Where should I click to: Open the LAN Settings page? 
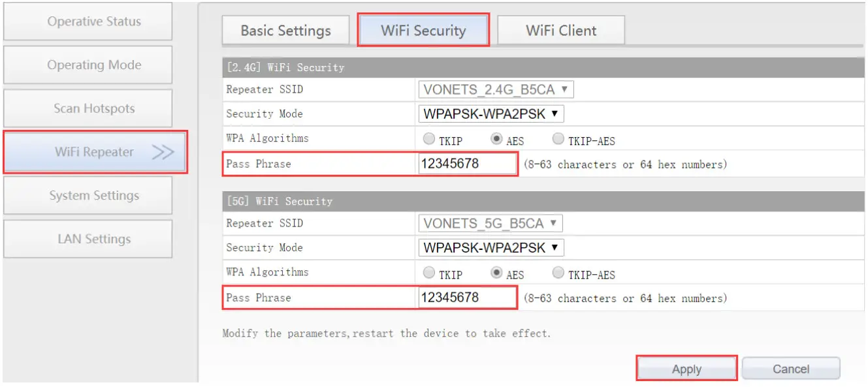click(x=88, y=239)
